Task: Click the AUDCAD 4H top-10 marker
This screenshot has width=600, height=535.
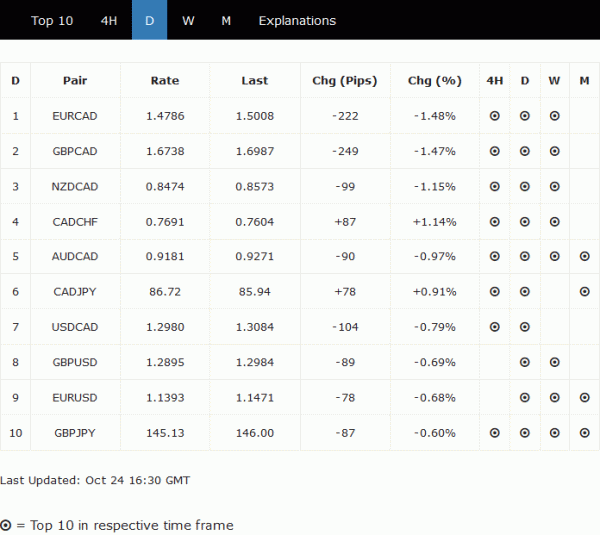Action: point(495,256)
